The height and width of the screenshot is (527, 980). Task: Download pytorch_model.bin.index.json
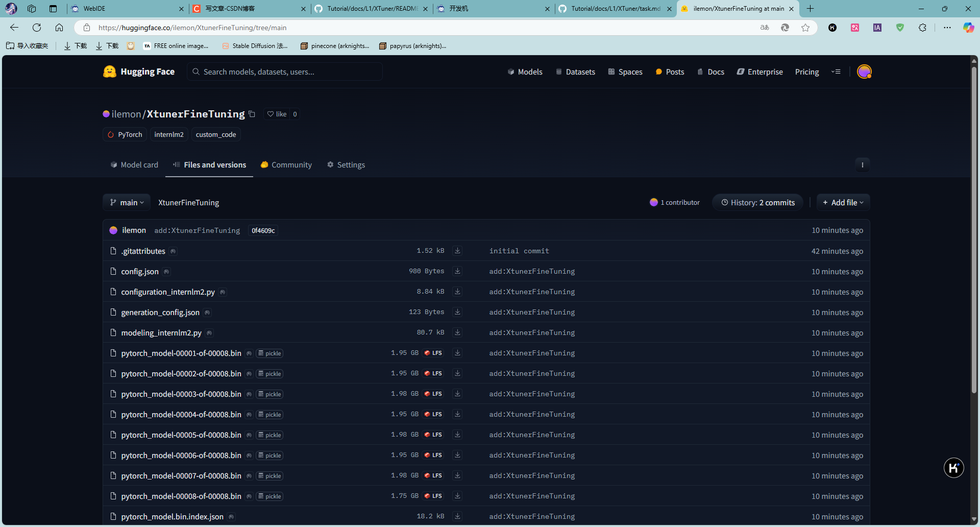[x=457, y=516]
